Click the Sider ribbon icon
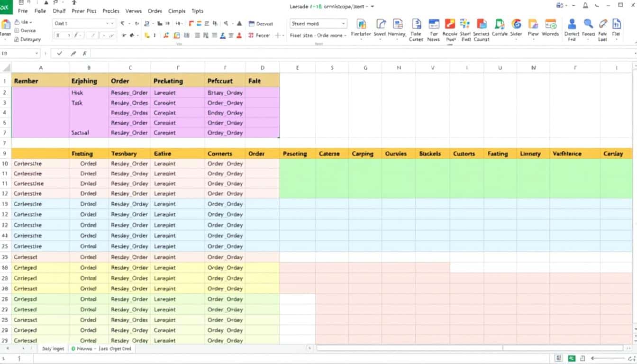The image size is (637, 364). (516, 24)
